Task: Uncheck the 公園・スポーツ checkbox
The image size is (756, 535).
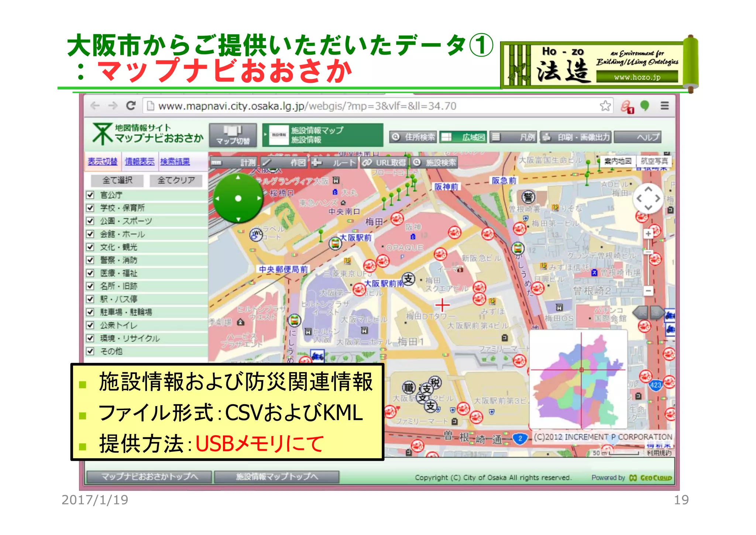Action: click(90, 221)
